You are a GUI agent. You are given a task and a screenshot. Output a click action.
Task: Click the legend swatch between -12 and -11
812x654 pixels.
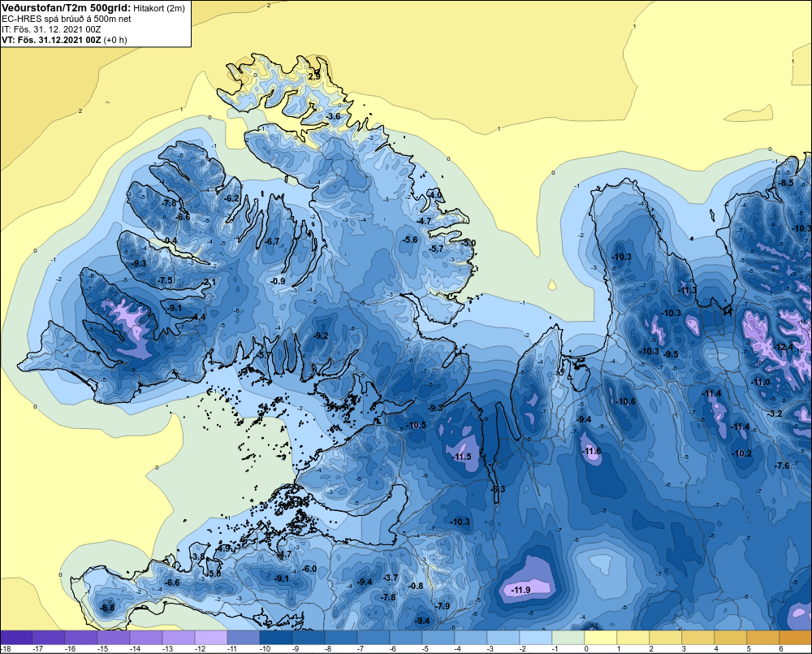pyautogui.click(x=211, y=638)
